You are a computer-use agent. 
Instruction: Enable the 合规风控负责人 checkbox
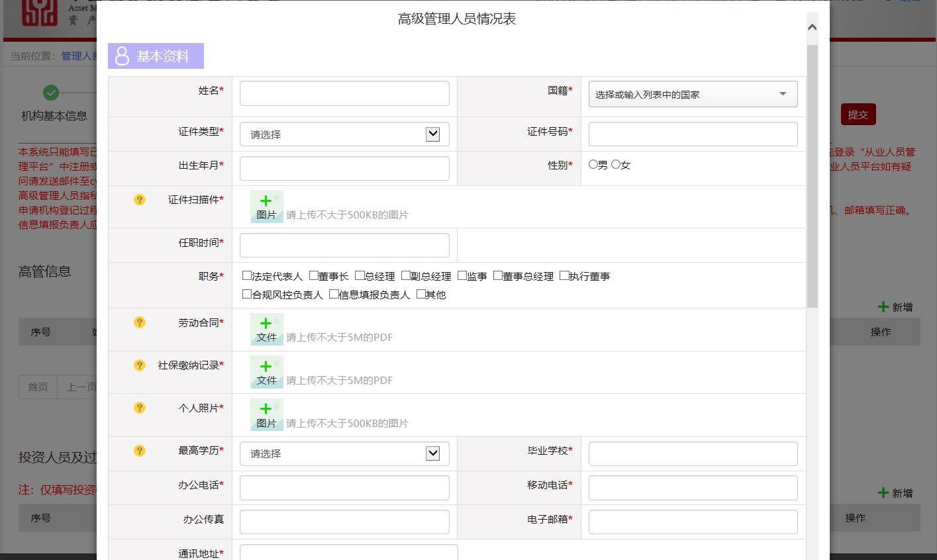[x=247, y=294]
